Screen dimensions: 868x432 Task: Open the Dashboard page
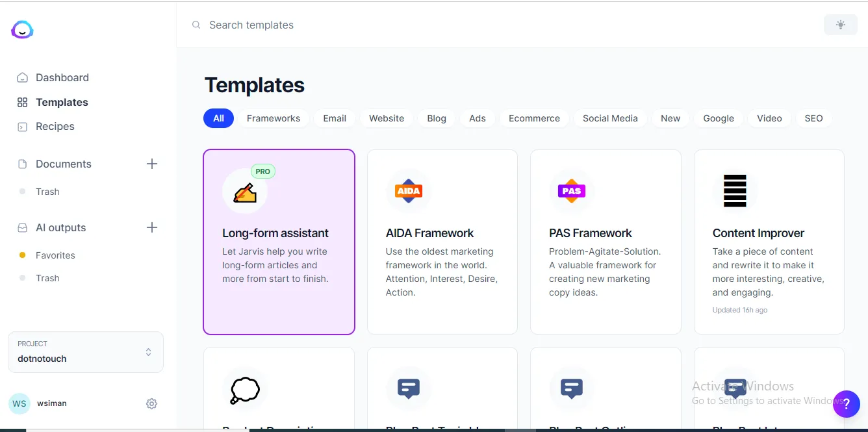pyautogui.click(x=62, y=77)
